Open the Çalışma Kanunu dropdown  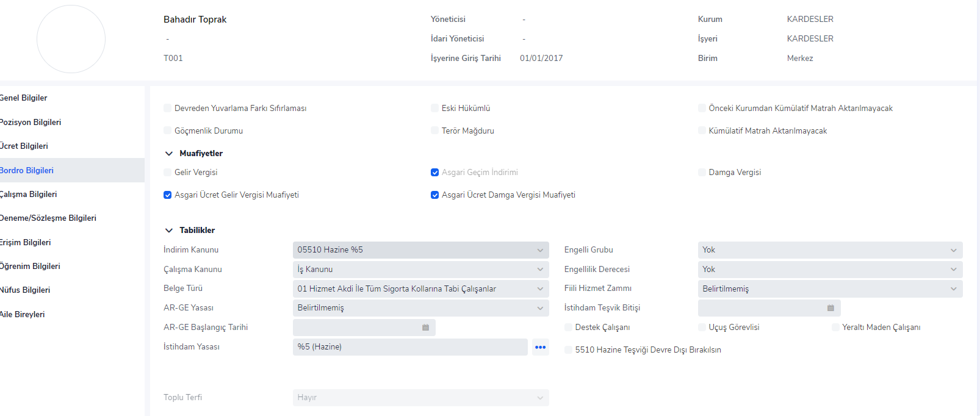coord(420,270)
